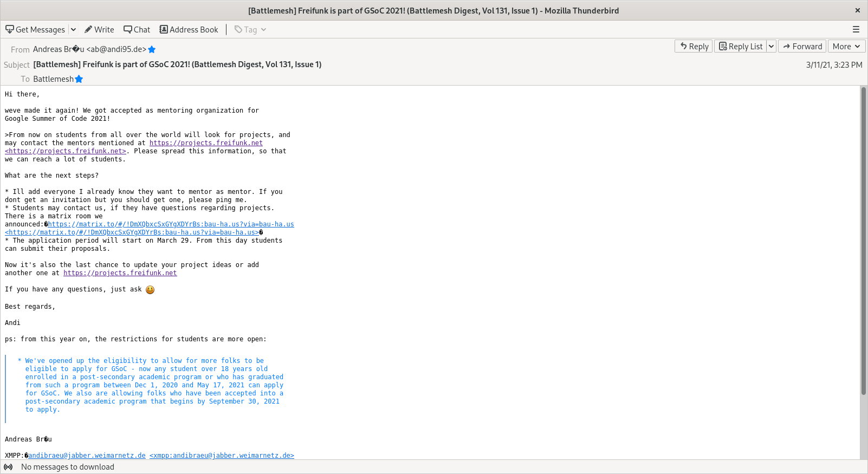The height and width of the screenshot is (474, 868).
Task: Click the andibraeu@jabber.weimarnetz.de XMPP link
Action: tap(87, 456)
